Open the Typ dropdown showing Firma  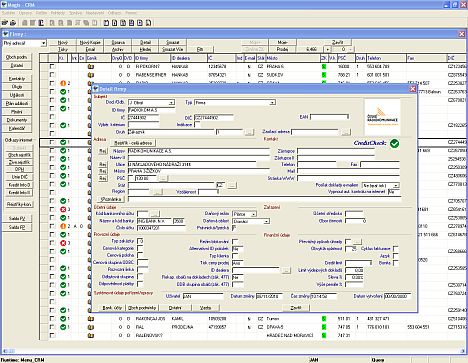pos(272,103)
